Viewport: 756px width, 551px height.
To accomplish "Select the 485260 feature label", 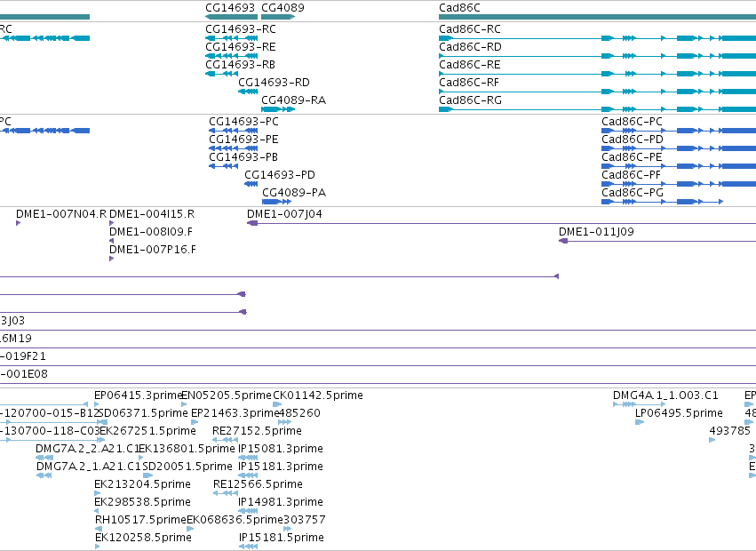I will tap(298, 413).
